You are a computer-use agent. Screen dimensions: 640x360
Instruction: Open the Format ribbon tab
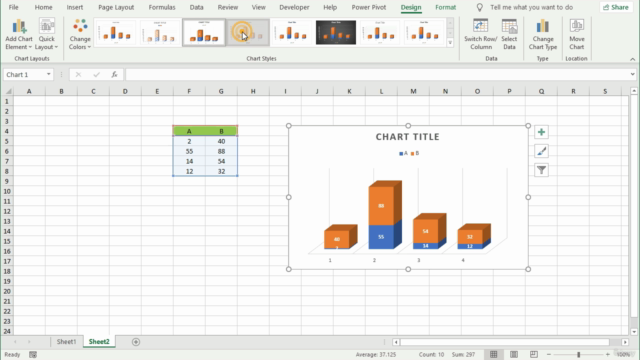(445, 7)
